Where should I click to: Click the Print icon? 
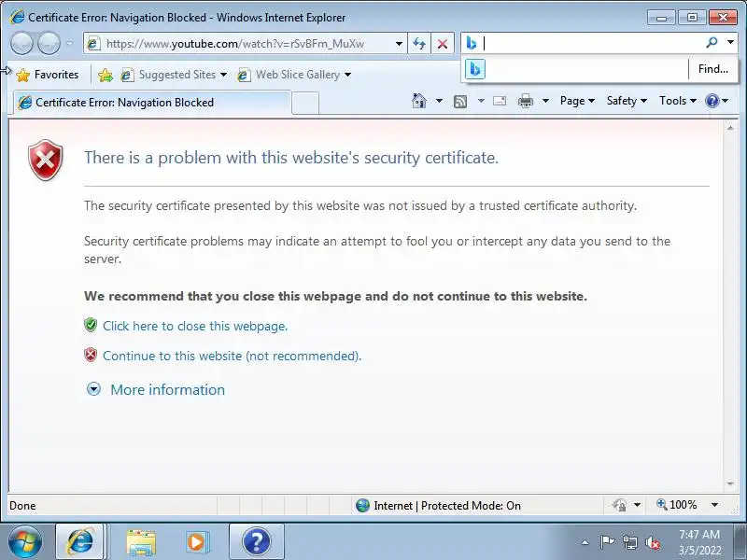526,101
